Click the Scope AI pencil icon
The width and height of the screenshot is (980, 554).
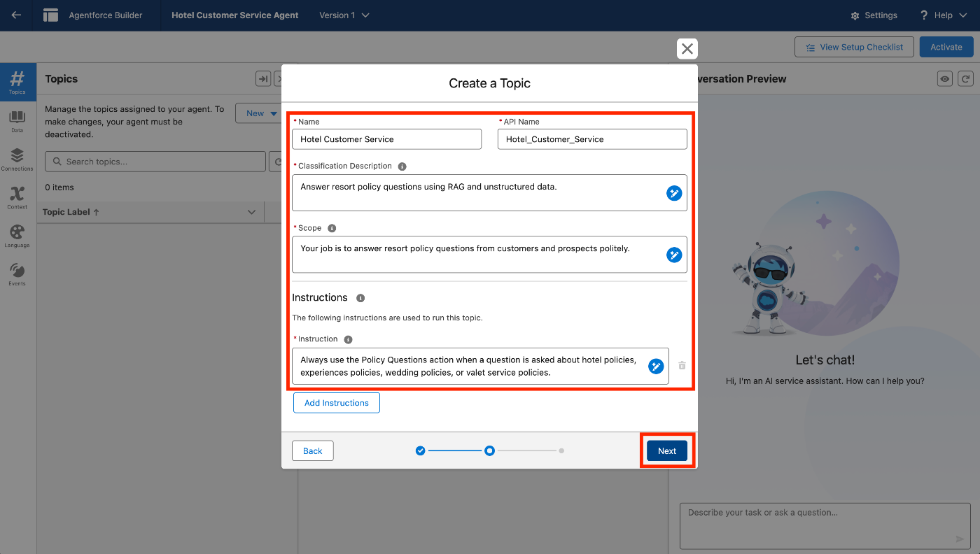point(674,255)
